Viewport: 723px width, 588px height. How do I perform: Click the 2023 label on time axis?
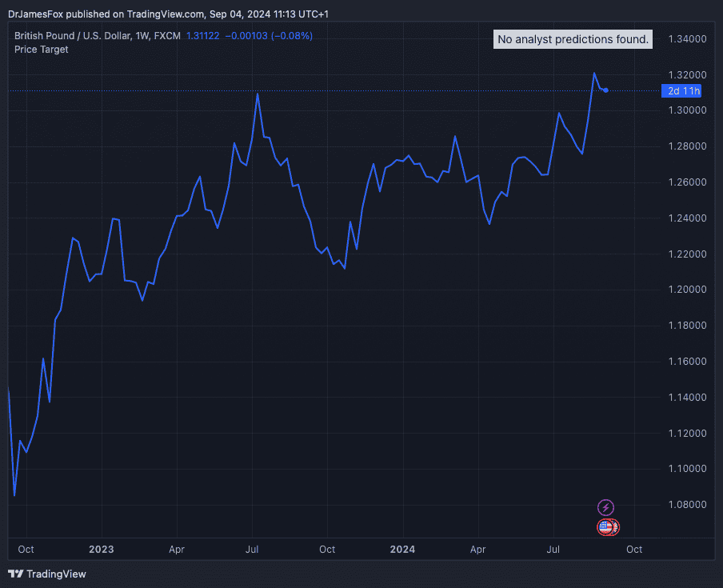tap(102, 550)
